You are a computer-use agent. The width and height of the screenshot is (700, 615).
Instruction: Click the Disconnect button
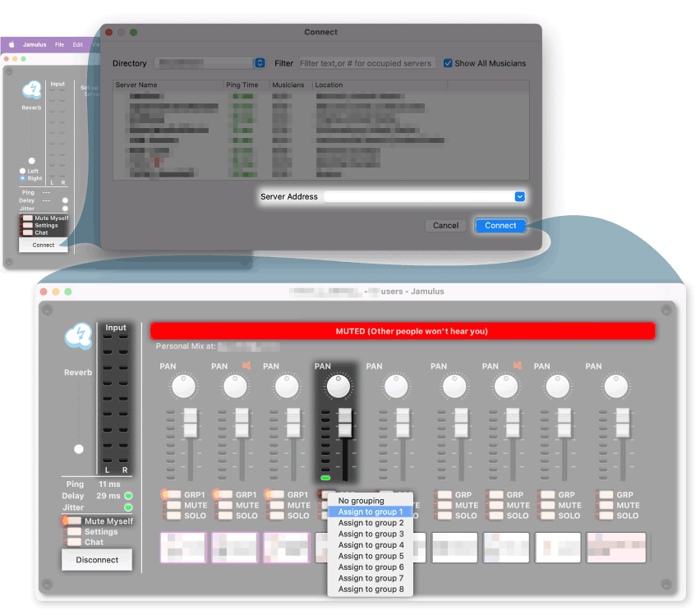click(x=97, y=560)
